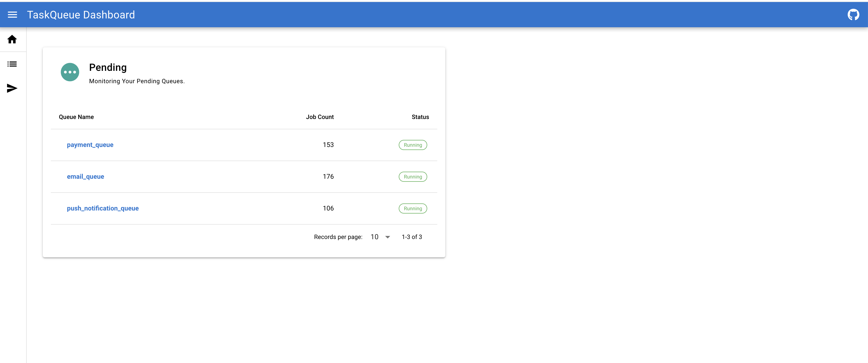The width and height of the screenshot is (868, 363).
Task: Click Running status chip for payment_queue
Action: [x=412, y=145]
